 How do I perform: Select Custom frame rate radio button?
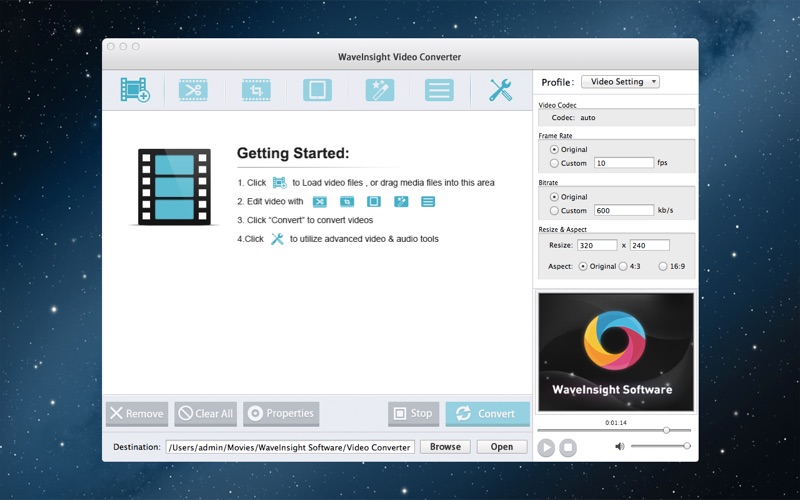pos(554,163)
